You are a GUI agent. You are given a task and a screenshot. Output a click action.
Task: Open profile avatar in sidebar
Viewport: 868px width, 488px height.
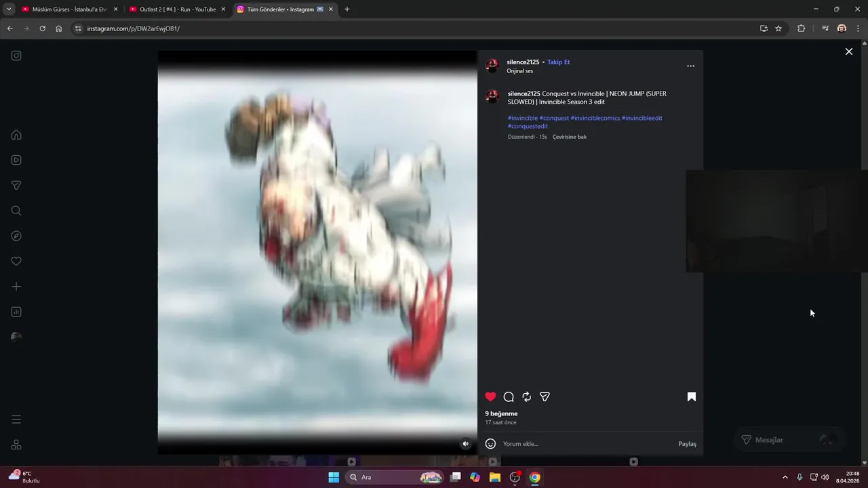pos(16,338)
